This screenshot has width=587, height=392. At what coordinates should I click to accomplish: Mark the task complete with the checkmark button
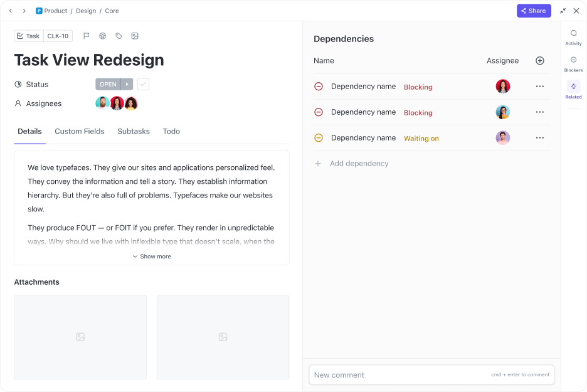point(143,83)
